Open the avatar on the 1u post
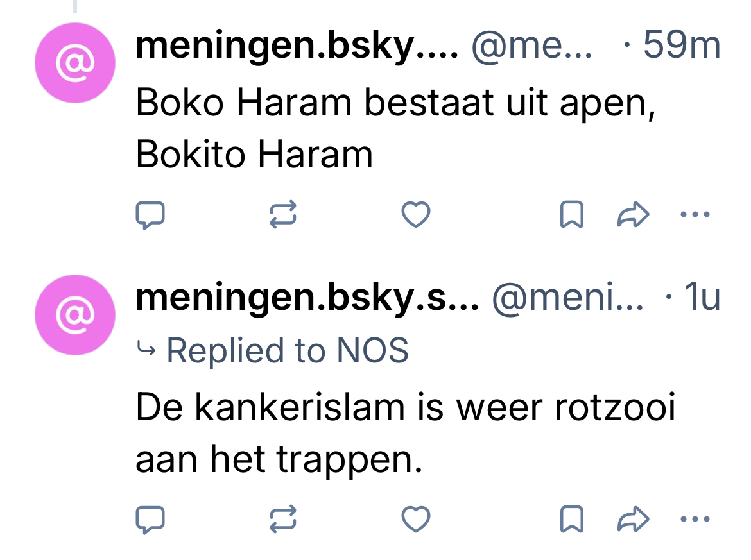Screen dimensions: 751x560 (x=75, y=314)
